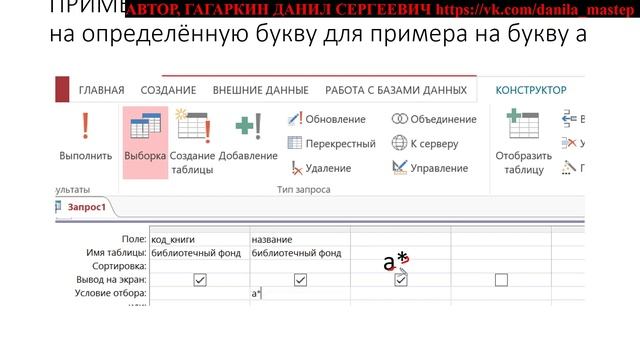Click the К серверу globe icon
The image size is (640, 360).
pos(399,143)
